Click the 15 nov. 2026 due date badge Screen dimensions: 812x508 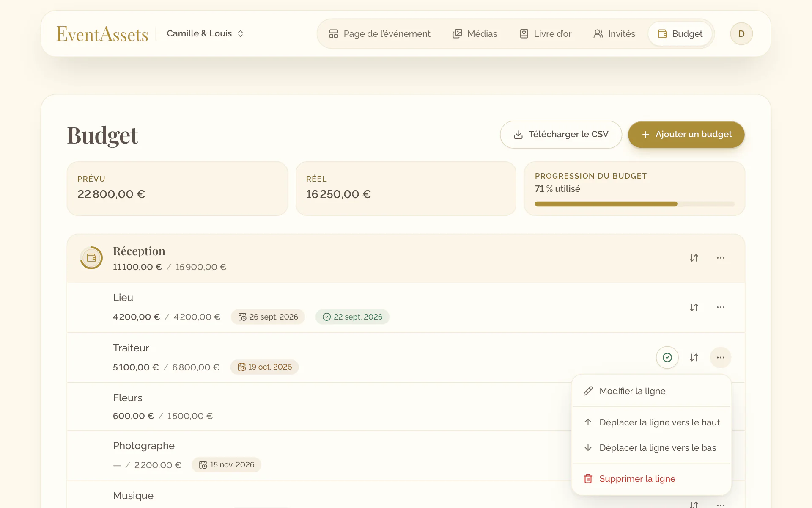[226, 465]
